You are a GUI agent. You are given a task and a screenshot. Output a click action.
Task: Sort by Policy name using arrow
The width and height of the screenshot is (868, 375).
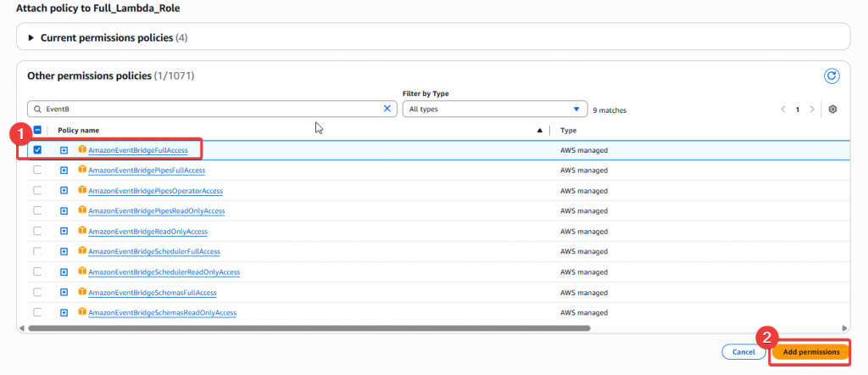540,130
